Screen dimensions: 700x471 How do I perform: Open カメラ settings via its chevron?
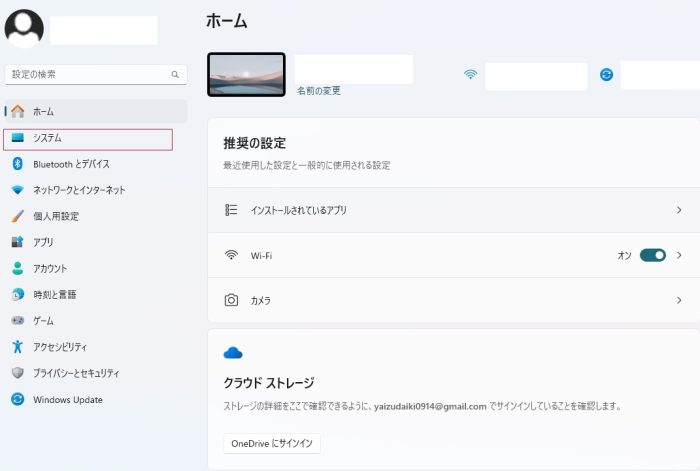point(679,300)
